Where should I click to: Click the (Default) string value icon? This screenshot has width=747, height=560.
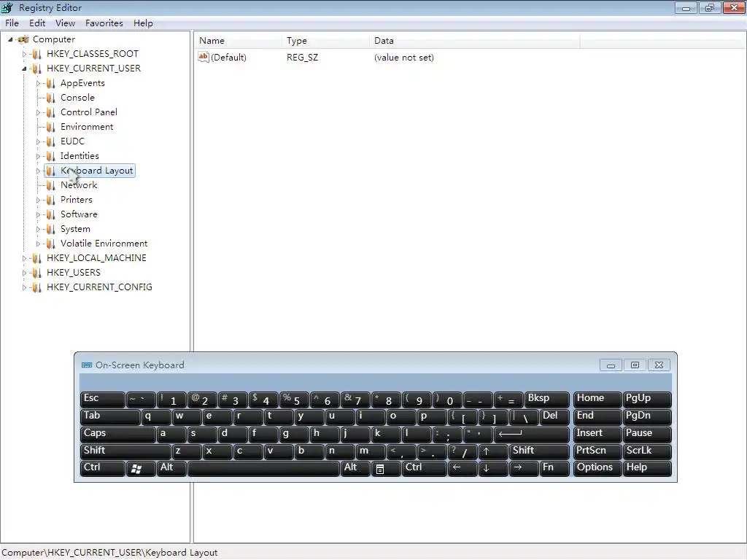[204, 57]
